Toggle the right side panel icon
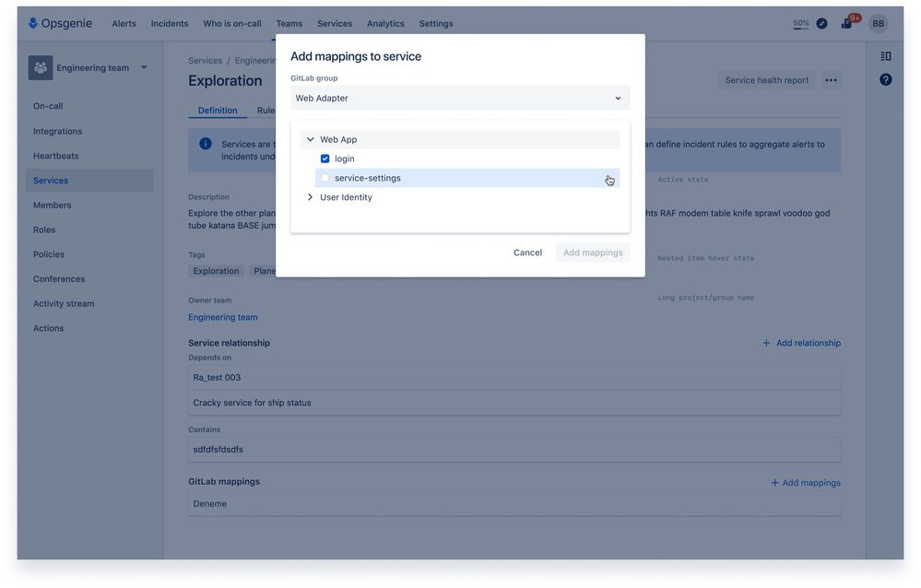Image resolution: width=921 pixels, height=588 pixels. (x=886, y=56)
